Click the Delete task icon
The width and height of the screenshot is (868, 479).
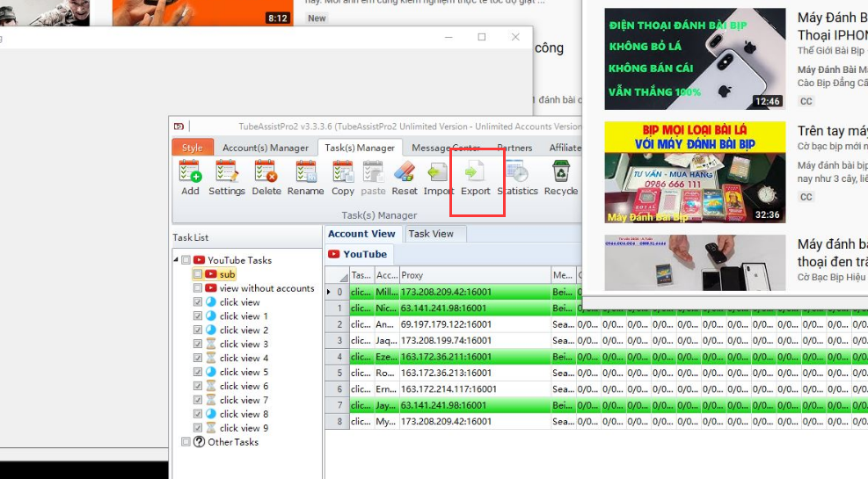(x=266, y=172)
